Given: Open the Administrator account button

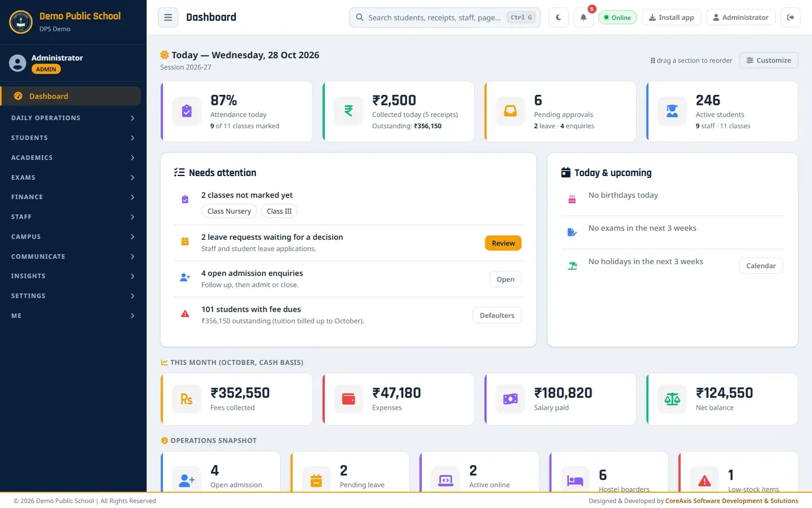Looking at the screenshot, I should (740, 17).
